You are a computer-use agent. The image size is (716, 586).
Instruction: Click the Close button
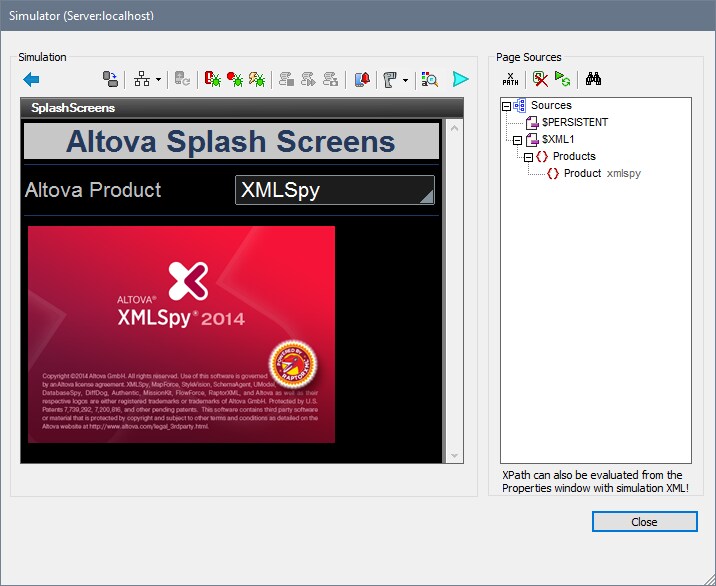click(x=644, y=522)
